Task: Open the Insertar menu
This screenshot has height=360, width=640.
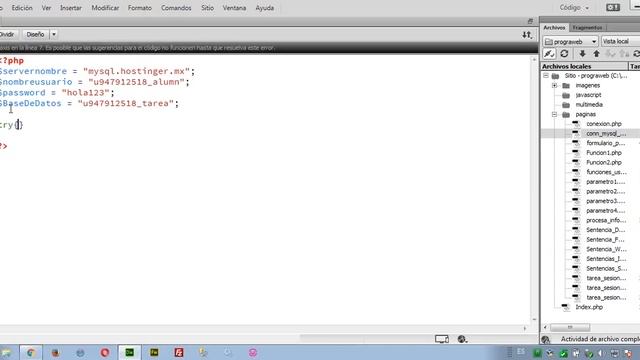Action: pyautogui.click(x=71, y=8)
